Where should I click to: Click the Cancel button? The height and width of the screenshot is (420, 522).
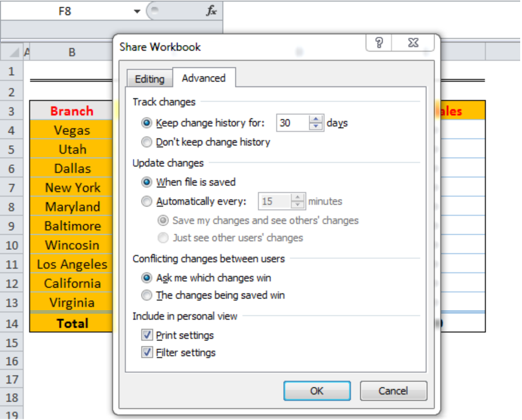[x=393, y=391]
